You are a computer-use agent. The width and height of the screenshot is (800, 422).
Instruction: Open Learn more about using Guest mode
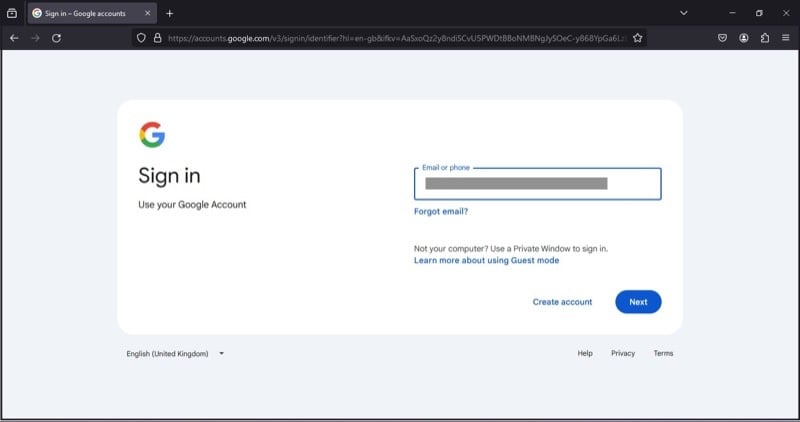pyautogui.click(x=486, y=260)
